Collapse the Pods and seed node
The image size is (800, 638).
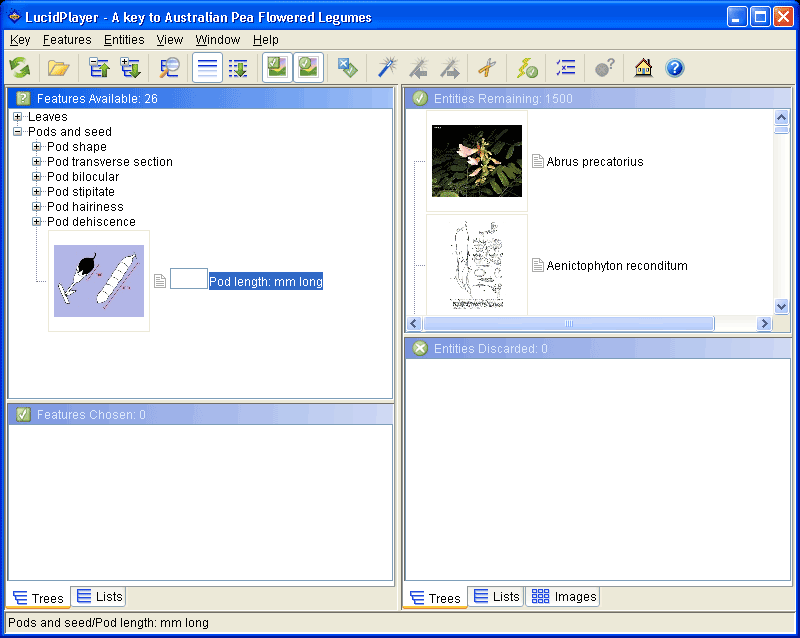(18, 132)
